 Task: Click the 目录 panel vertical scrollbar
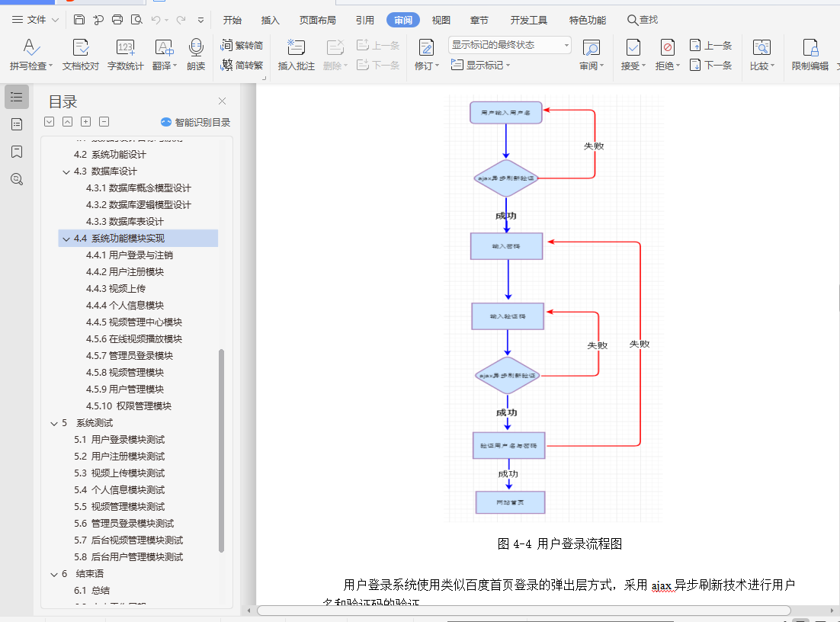tap(221, 450)
